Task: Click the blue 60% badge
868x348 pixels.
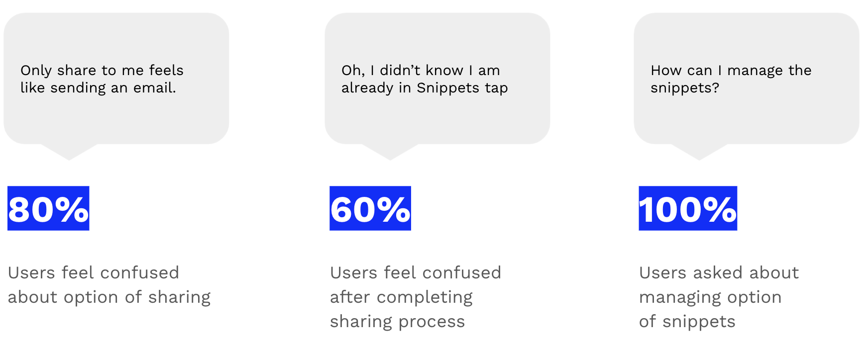Action: click(x=370, y=208)
